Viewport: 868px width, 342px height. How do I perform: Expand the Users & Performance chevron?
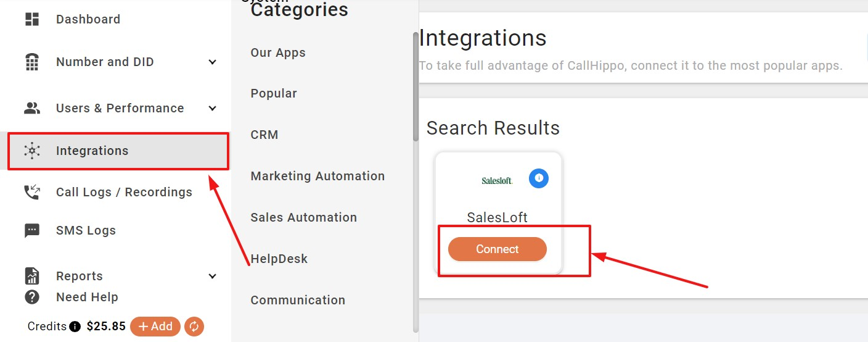[x=213, y=108]
